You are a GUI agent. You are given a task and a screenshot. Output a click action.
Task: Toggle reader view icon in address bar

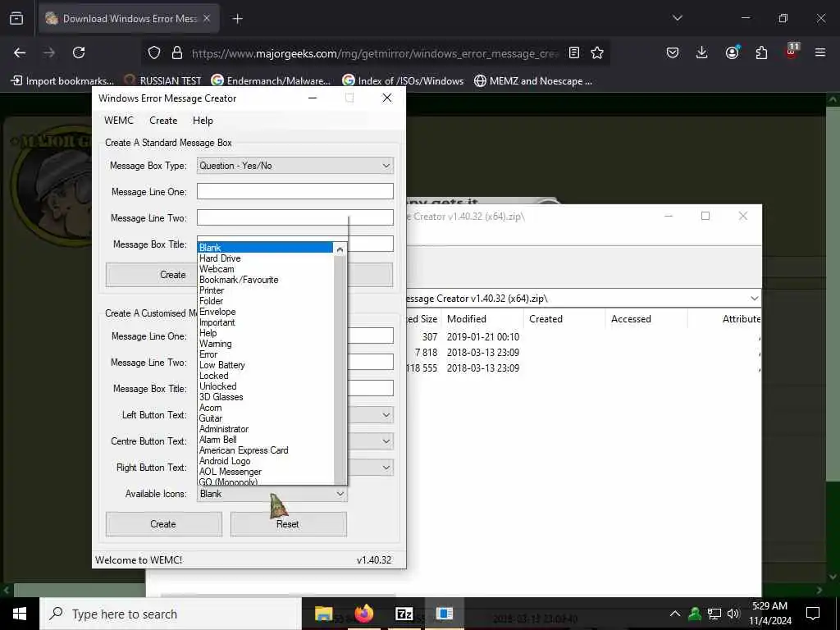tap(573, 52)
